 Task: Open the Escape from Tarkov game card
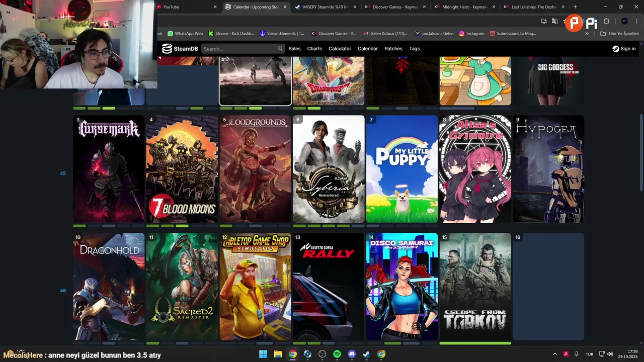(475, 287)
